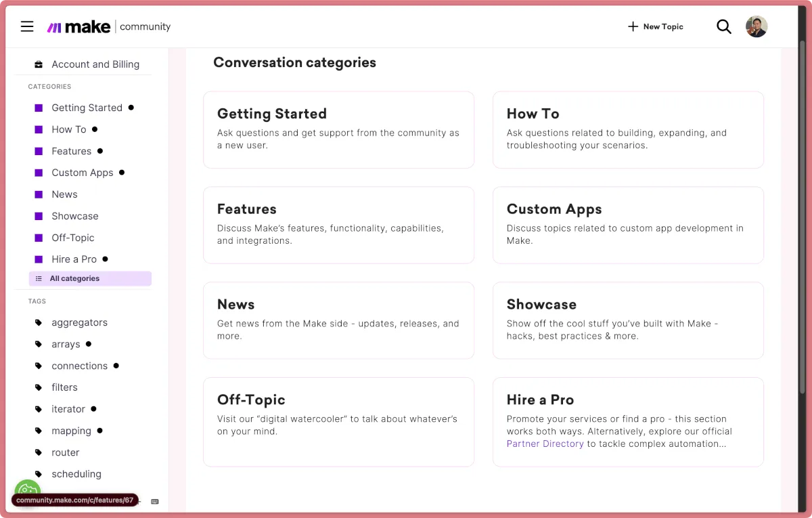Click the New Topic button

pyautogui.click(x=656, y=26)
